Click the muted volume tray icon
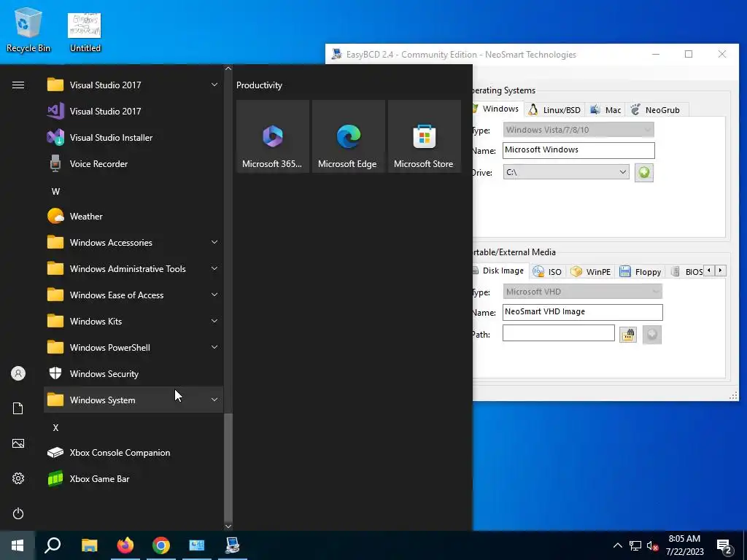Image resolution: width=747 pixels, height=560 pixels. [652, 545]
